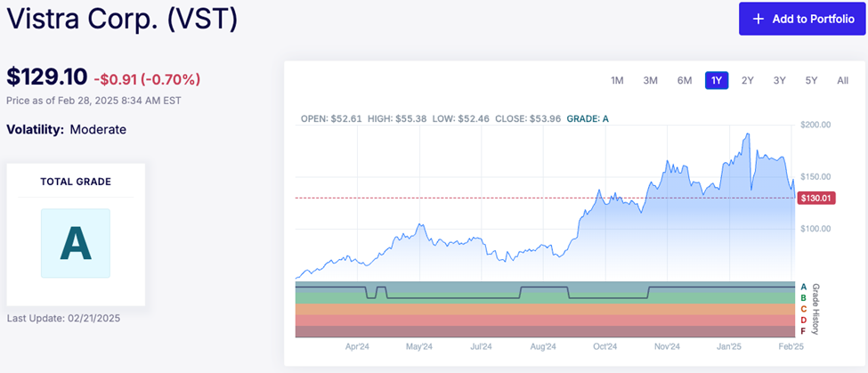The height and width of the screenshot is (373, 868).
Task: Click the Total Grade A badge
Action: pos(75,243)
